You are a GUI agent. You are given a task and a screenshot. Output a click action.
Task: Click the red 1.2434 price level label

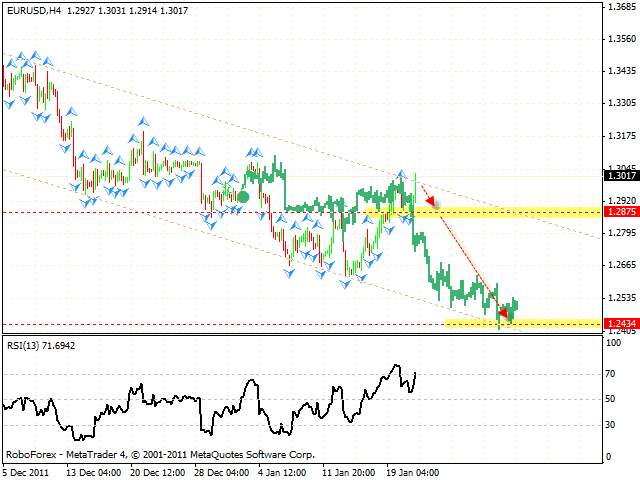click(x=617, y=323)
